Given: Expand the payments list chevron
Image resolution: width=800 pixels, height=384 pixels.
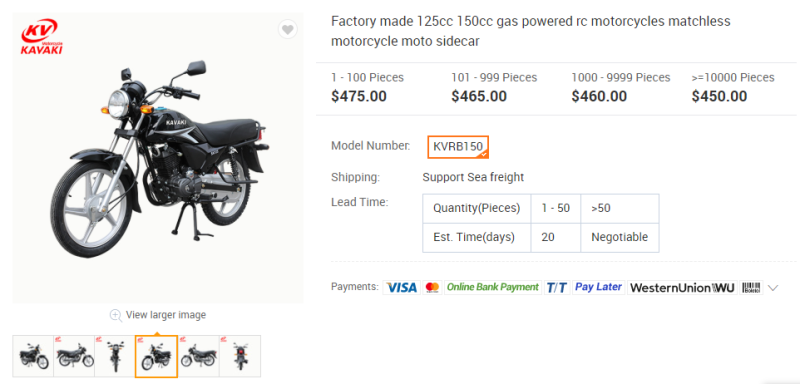Looking at the screenshot, I should click(x=773, y=288).
